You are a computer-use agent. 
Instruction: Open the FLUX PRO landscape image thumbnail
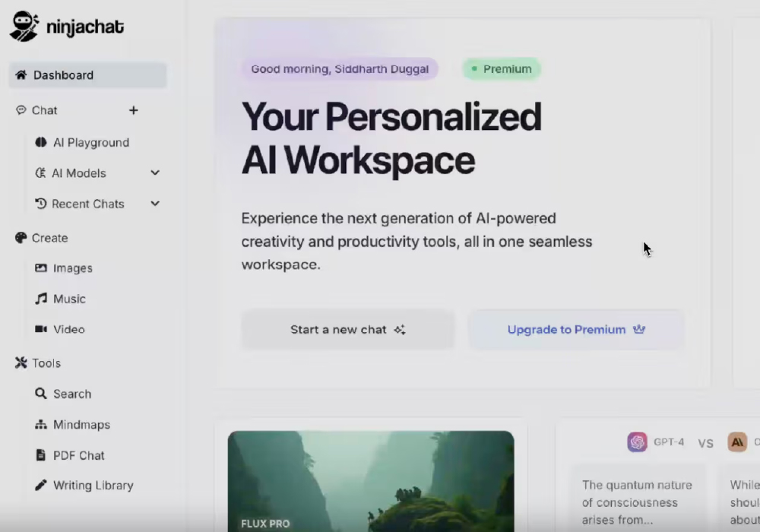coord(371,480)
